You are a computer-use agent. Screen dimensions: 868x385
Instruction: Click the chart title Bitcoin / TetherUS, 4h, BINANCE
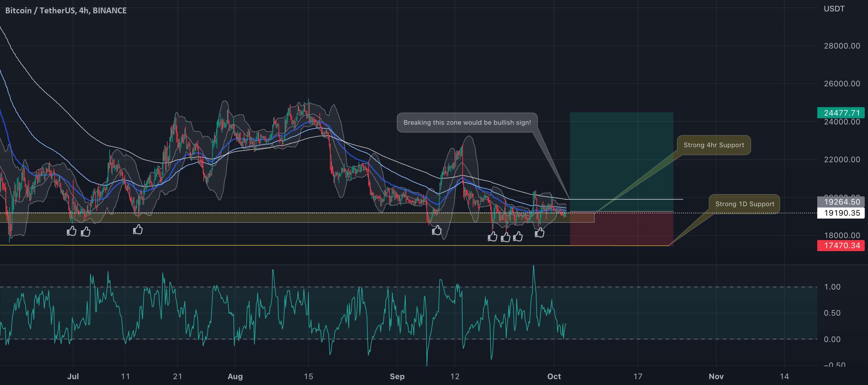pyautogui.click(x=66, y=10)
